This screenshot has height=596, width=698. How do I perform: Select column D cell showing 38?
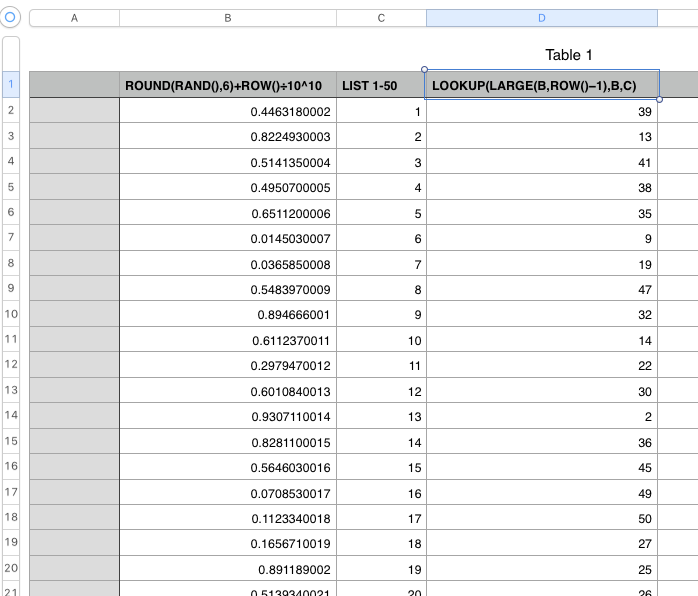pos(542,187)
